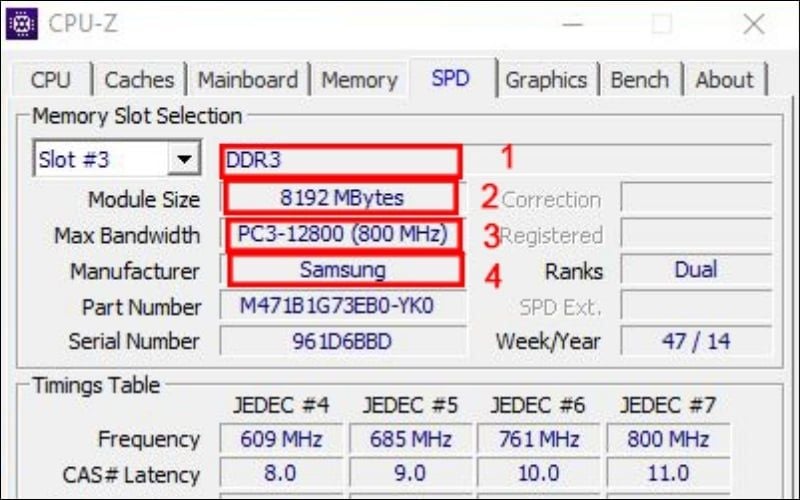800x500 pixels.
Task: Switch to the CPU tab
Action: click(51, 80)
